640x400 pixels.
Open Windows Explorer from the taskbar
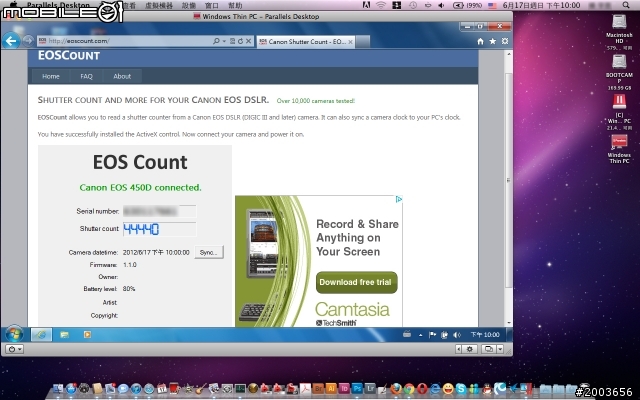click(64, 335)
